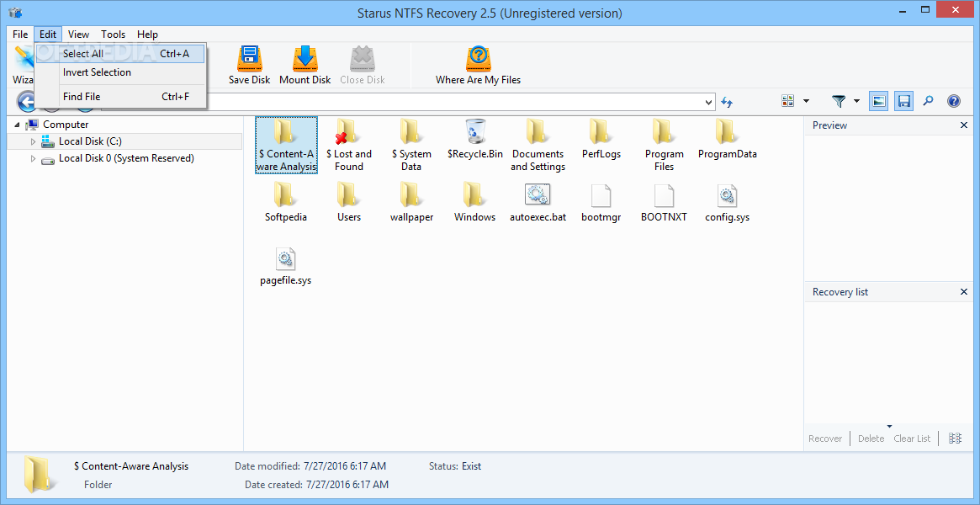Open the Help menu
Screen dimensions: 980x505
(147, 35)
